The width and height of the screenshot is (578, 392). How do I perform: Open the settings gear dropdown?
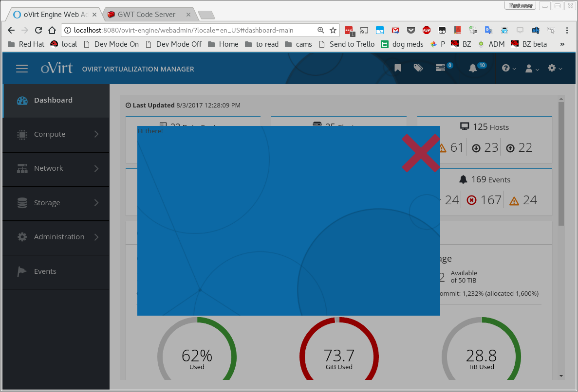[555, 69]
